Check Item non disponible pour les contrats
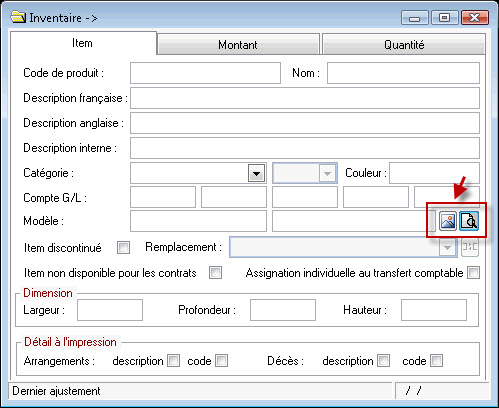This screenshot has width=499, height=408. tap(215, 273)
